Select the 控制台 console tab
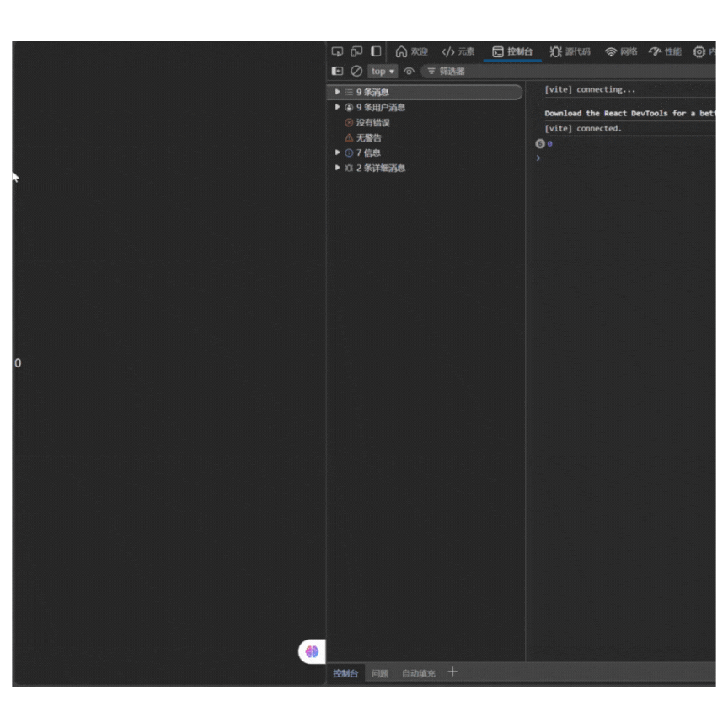The width and height of the screenshot is (728, 728). pos(512,51)
